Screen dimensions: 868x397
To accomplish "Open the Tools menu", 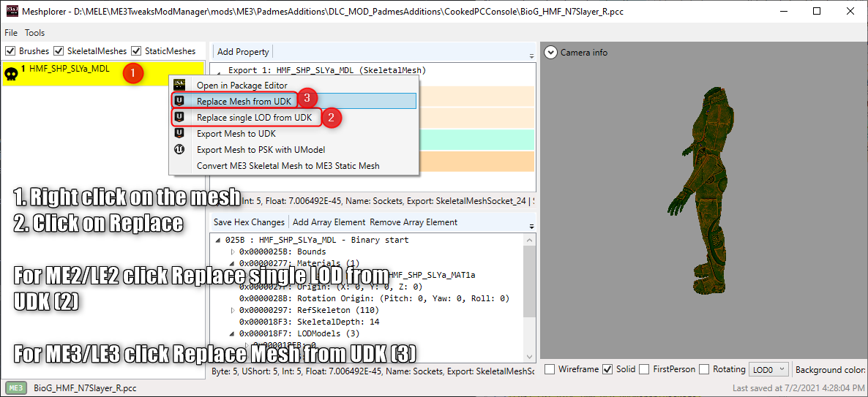I will tap(35, 33).
